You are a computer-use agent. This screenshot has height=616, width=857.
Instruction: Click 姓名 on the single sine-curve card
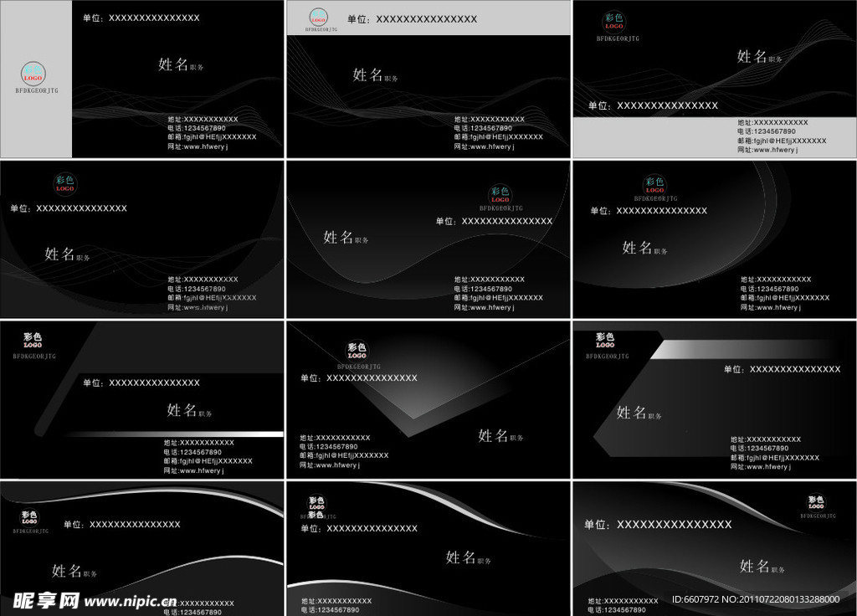click(338, 237)
